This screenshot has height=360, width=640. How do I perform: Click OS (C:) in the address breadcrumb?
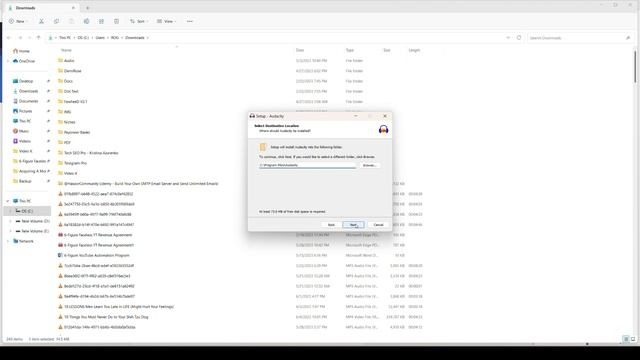click(x=83, y=38)
